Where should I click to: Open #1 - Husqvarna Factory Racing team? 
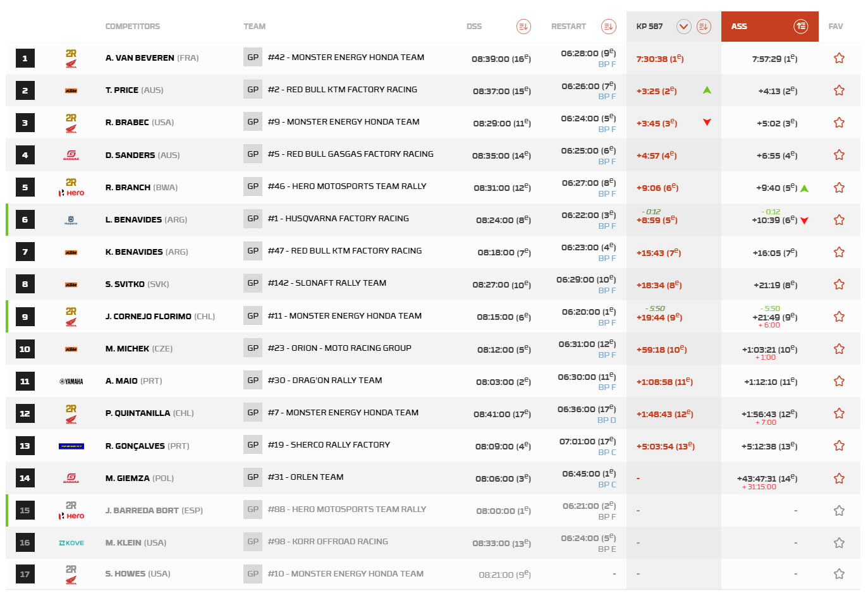(x=338, y=219)
